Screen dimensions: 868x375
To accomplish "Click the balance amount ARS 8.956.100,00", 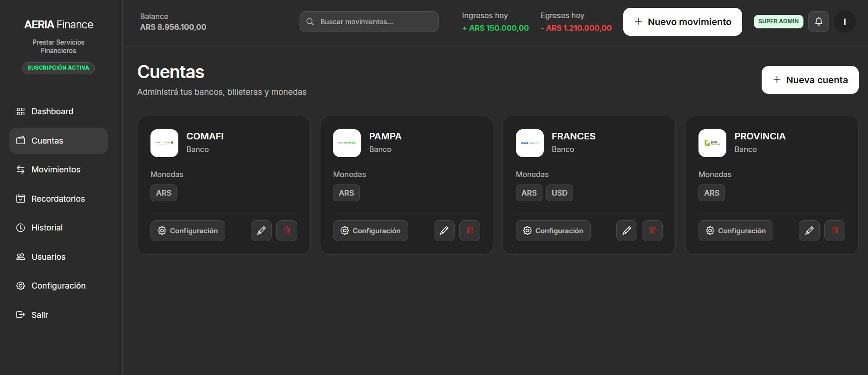I will tap(173, 27).
